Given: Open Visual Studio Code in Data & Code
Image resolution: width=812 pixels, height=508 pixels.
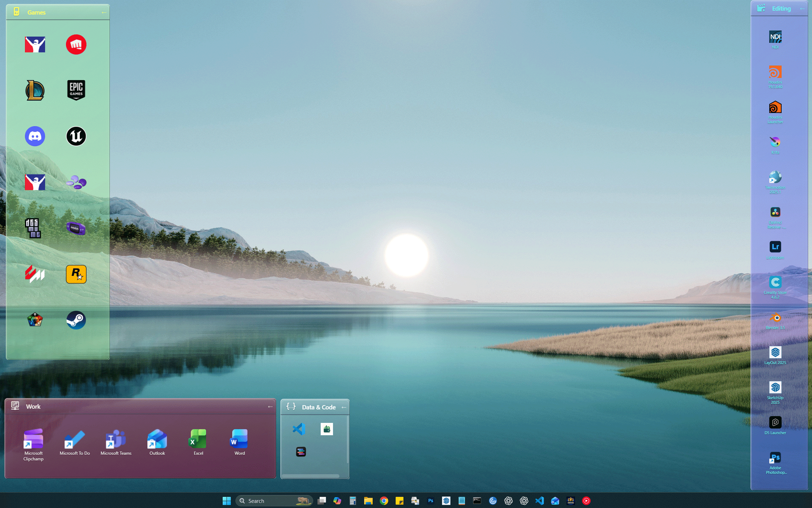Looking at the screenshot, I should tap(298, 429).
